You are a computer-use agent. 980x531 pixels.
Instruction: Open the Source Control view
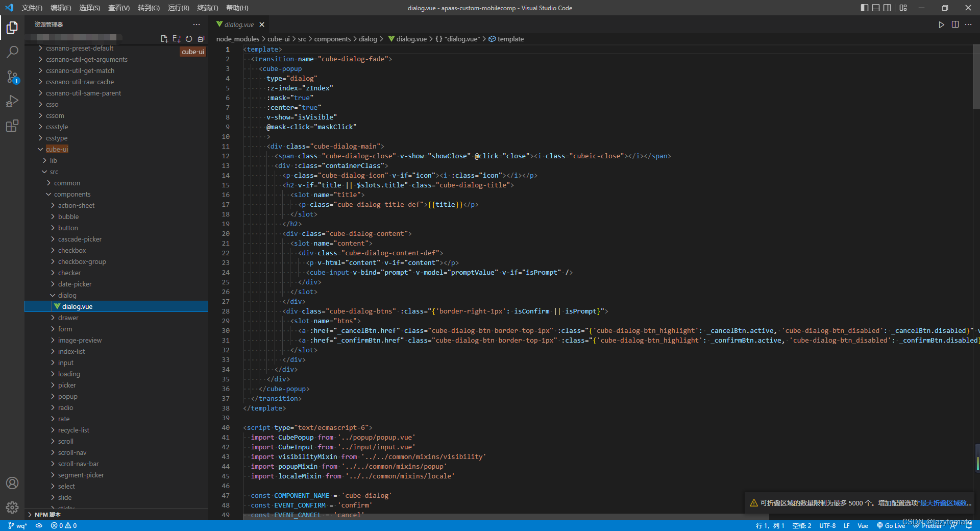coord(12,77)
